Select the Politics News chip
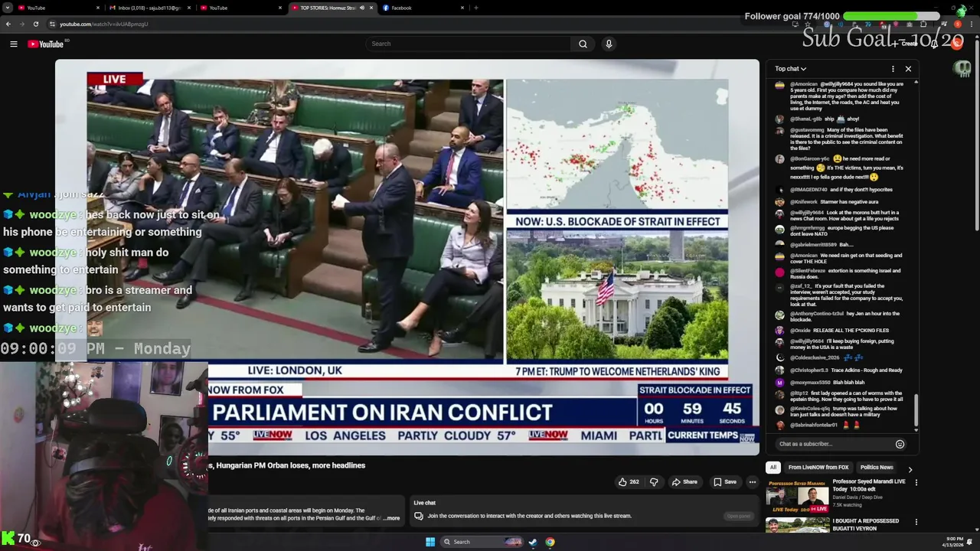Image resolution: width=980 pixels, height=551 pixels. click(877, 468)
